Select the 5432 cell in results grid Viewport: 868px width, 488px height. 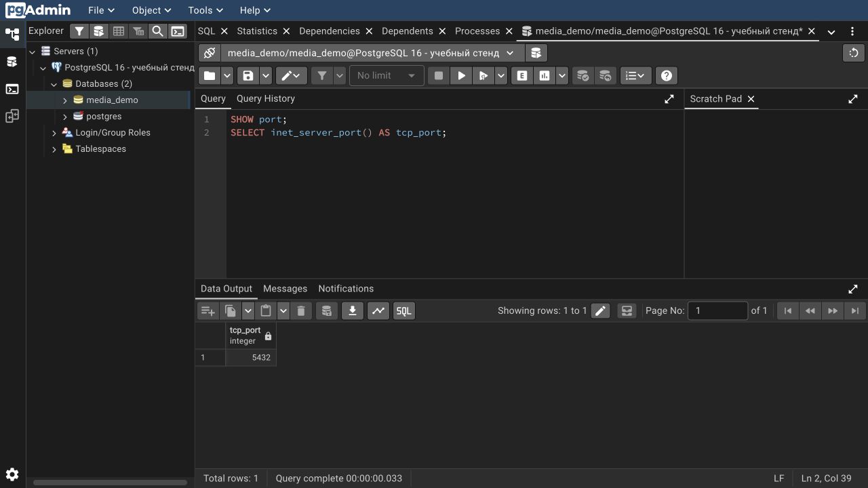pyautogui.click(x=251, y=358)
